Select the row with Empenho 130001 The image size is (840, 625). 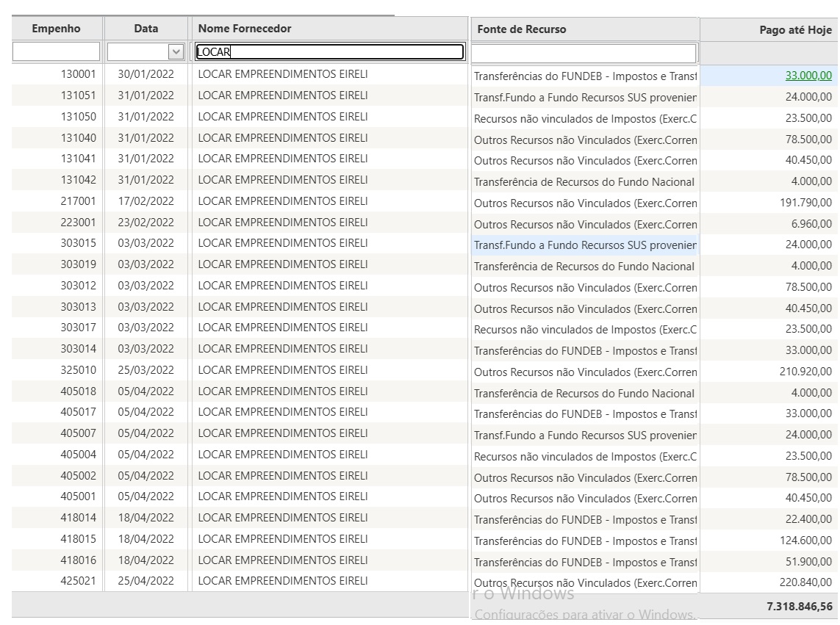78,74
